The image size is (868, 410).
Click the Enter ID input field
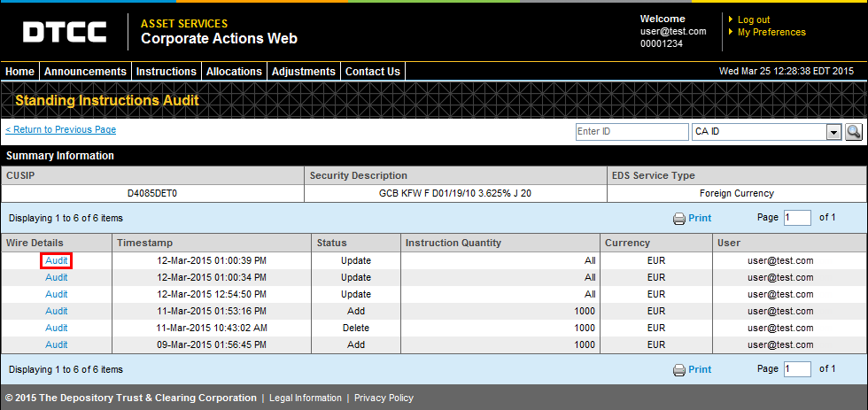[631, 132]
